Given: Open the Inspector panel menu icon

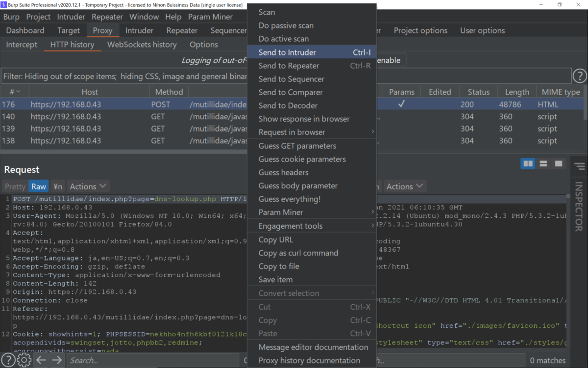Looking at the screenshot, I should click(x=580, y=167).
